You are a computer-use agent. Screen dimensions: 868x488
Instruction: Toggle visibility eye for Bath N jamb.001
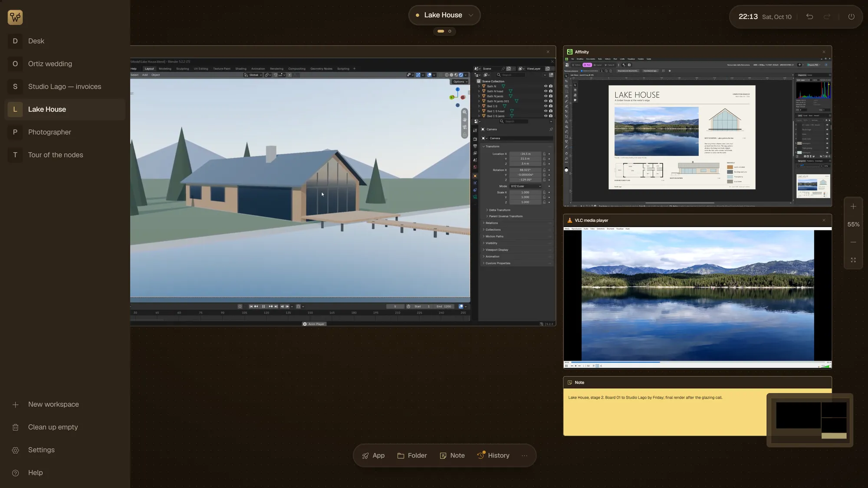(x=546, y=101)
